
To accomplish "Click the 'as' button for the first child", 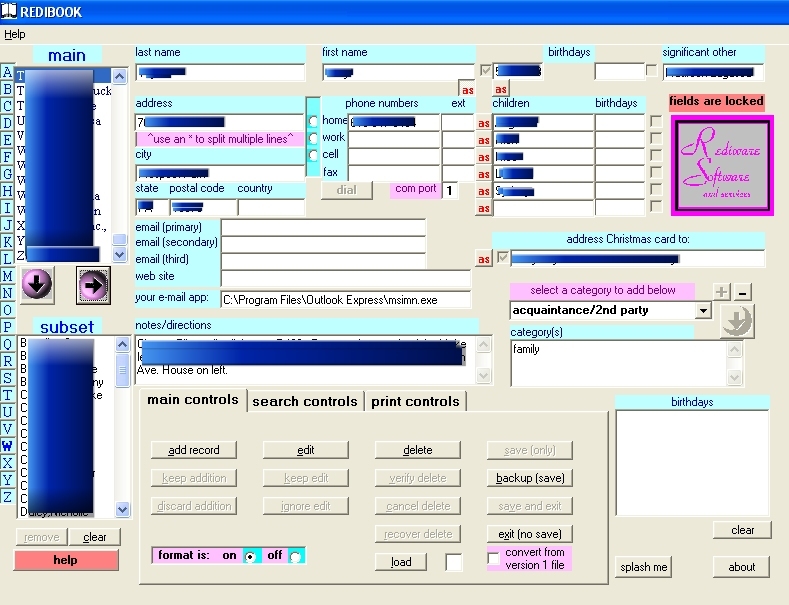I will click(484, 123).
